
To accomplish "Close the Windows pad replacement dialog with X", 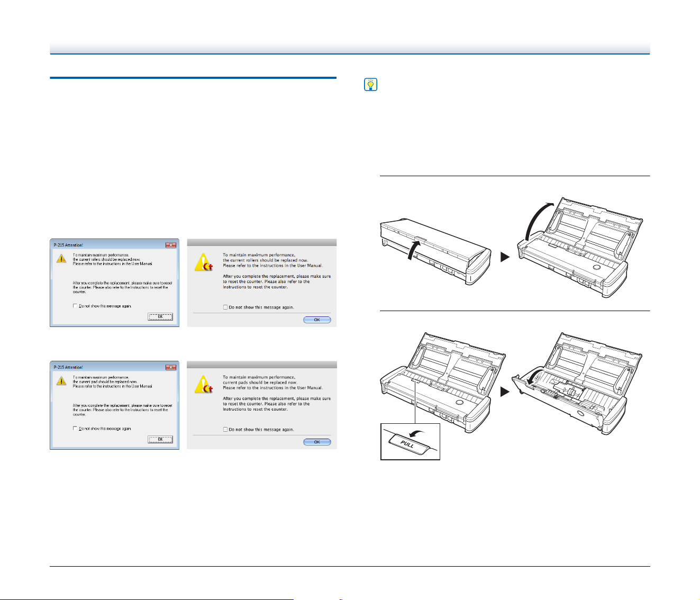I will 171,367.
